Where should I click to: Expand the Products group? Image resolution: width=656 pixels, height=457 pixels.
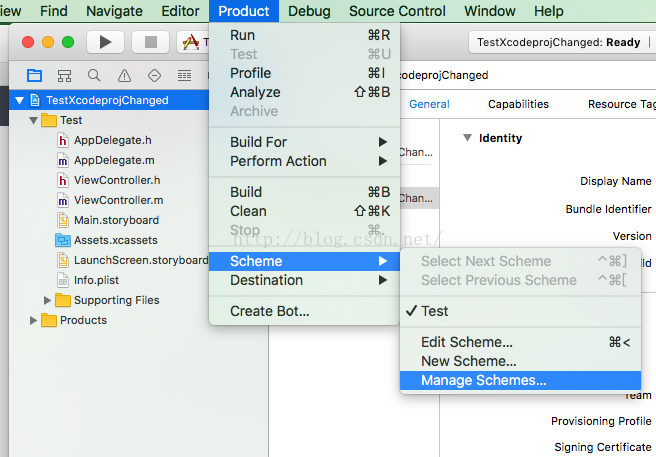pyautogui.click(x=33, y=320)
